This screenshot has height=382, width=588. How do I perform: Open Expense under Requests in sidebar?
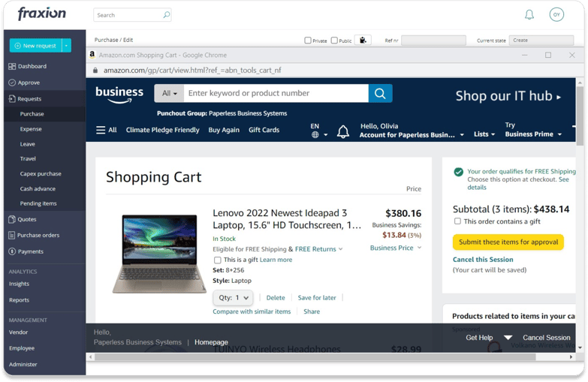(31, 129)
